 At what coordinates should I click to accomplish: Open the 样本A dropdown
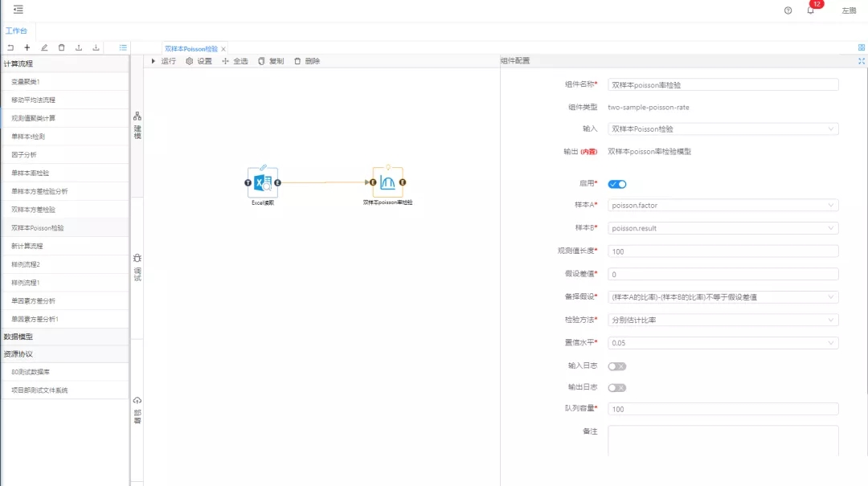tap(723, 206)
